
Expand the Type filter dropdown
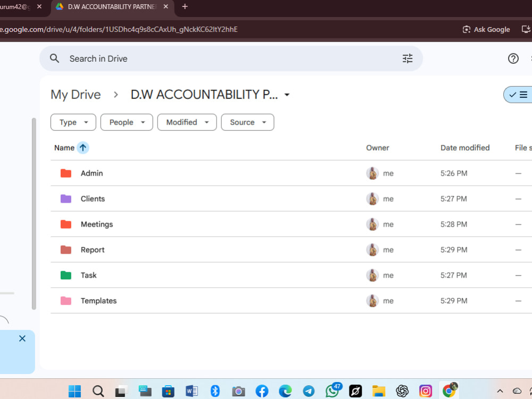click(x=73, y=122)
